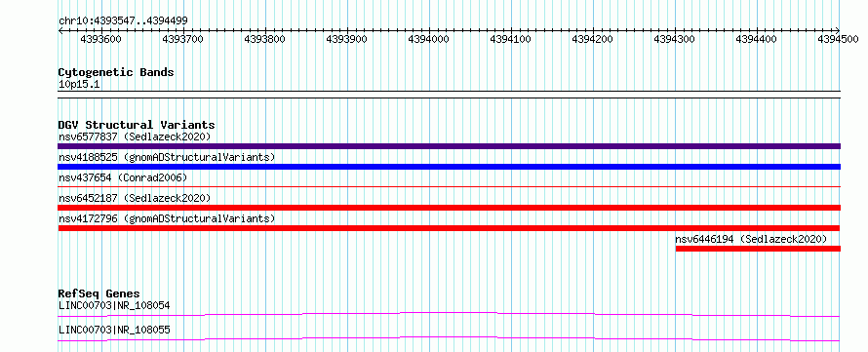Viewport: 868px width, 352px height.
Task: Open variant label nsv4172796 (gnomADStructuralVariants)
Action: 167,218
